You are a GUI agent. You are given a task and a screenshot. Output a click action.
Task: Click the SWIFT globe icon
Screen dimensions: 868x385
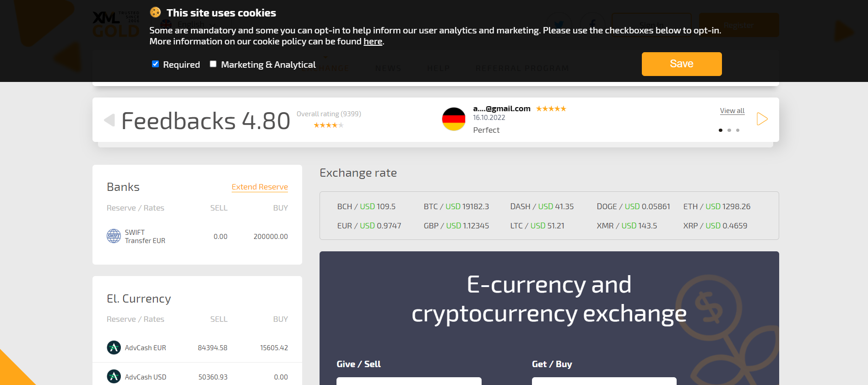coord(114,236)
